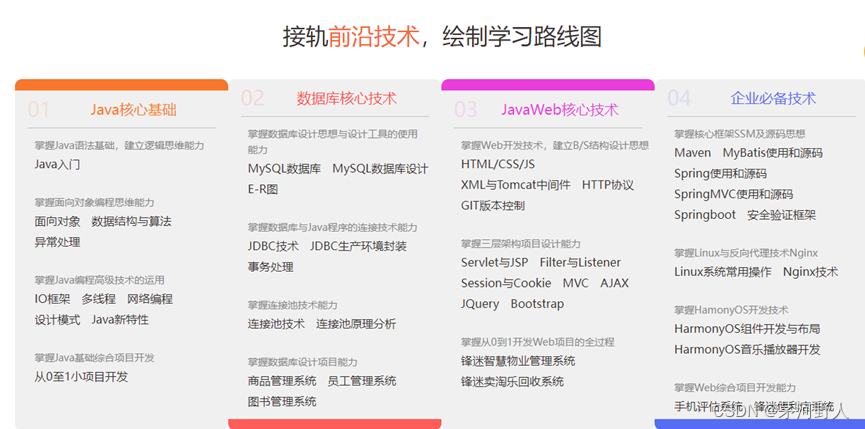Click the '从0至1小项目开发' topic
Image resolution: width=865 pixels, height=429 pixels.
point(81,377)
